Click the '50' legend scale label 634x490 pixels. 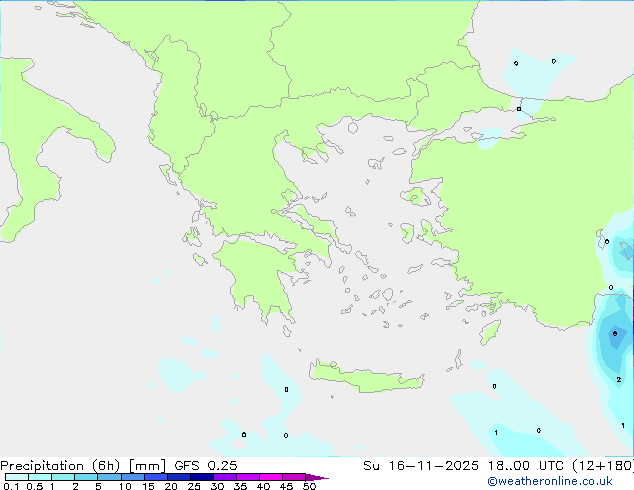[309, 486]
